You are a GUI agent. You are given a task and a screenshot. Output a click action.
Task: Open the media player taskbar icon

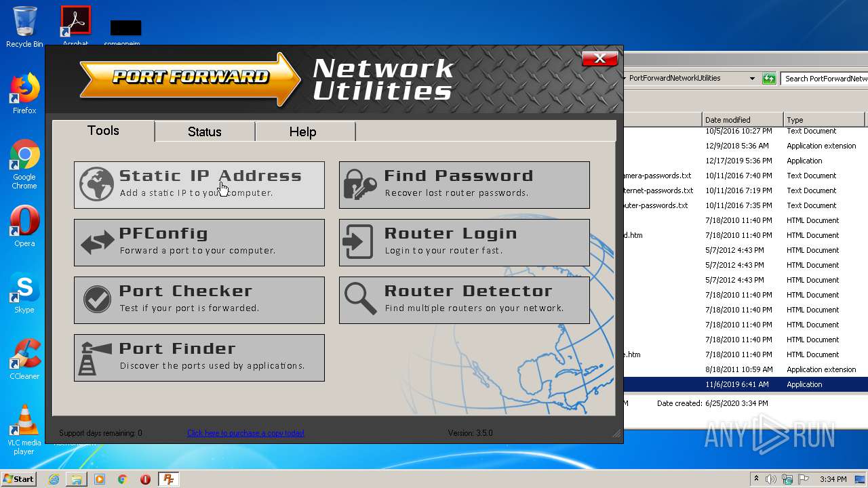coord(100,479)
